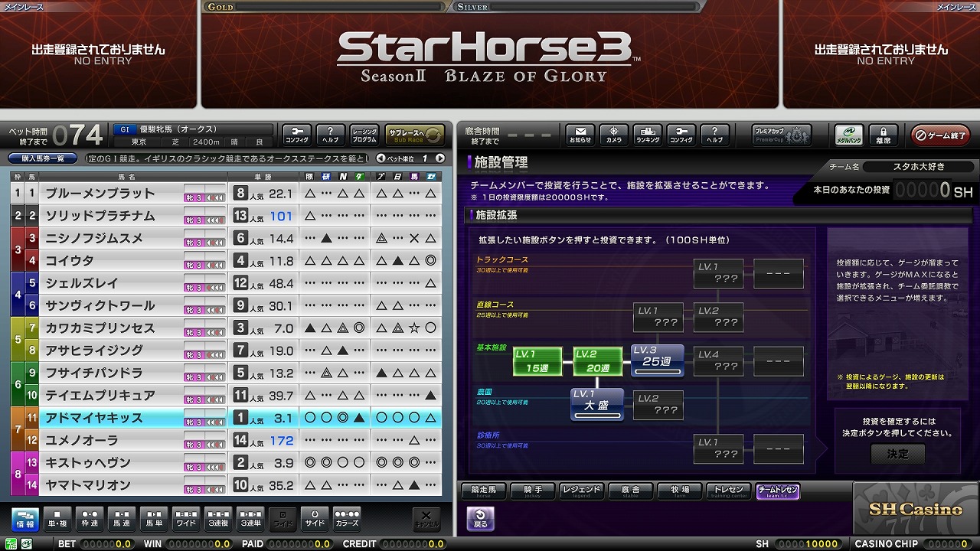Click the スタホ大好き team name field
Image resolution: width=980 pixels, height=551 pixels.
pyautogui.click(x=919, y=166)
